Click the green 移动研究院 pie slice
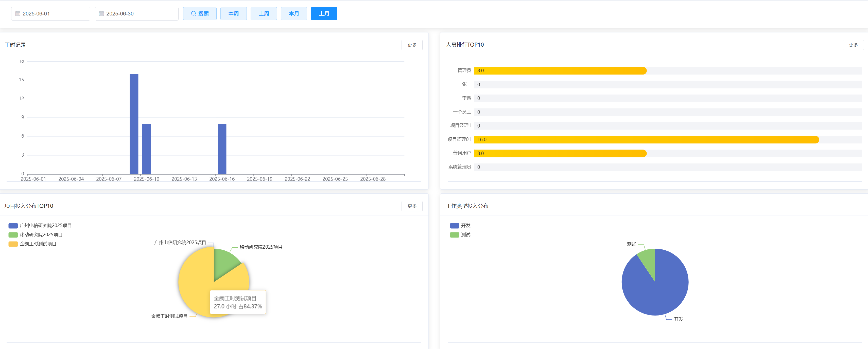This screenshot has width=868, height=349. 225,263
